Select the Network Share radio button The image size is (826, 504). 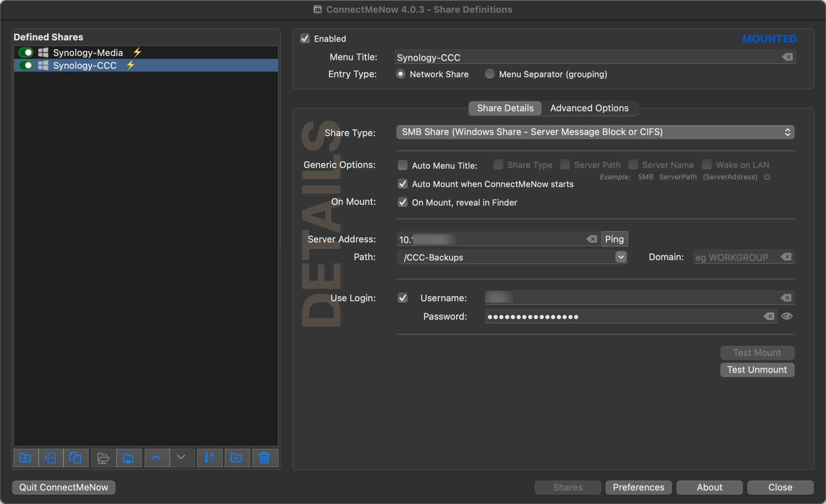[x=401, y=74]
